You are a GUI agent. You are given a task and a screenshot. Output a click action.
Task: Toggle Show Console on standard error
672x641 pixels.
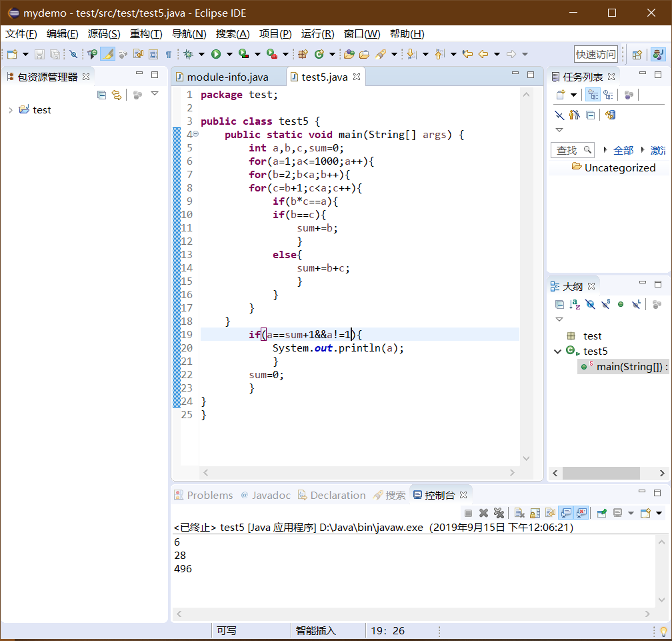tap(581, 513)
